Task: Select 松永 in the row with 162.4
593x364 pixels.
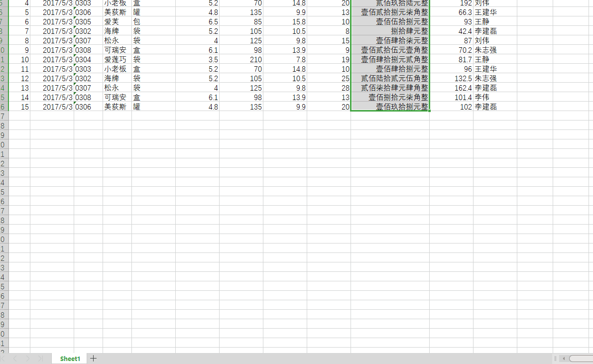Action: coord(117,88)
